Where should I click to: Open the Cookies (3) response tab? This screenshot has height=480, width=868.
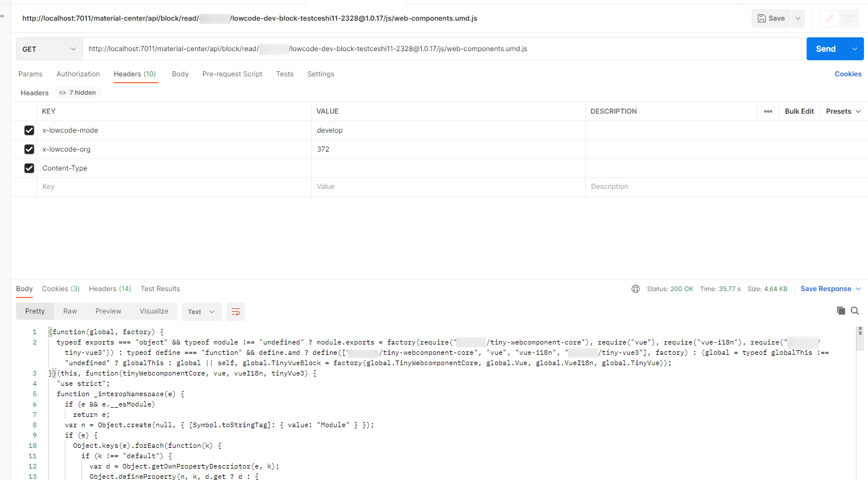click(60, 289)
